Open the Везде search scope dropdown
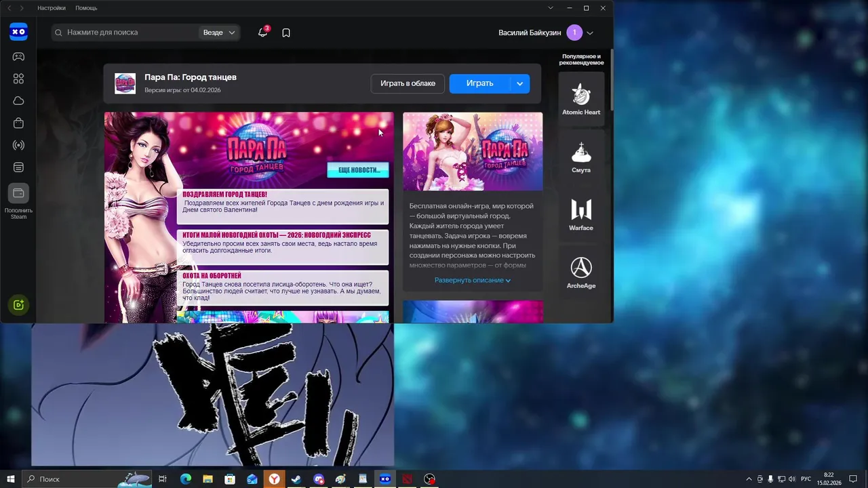Screen dimensions: 868x488 (219, 33)
